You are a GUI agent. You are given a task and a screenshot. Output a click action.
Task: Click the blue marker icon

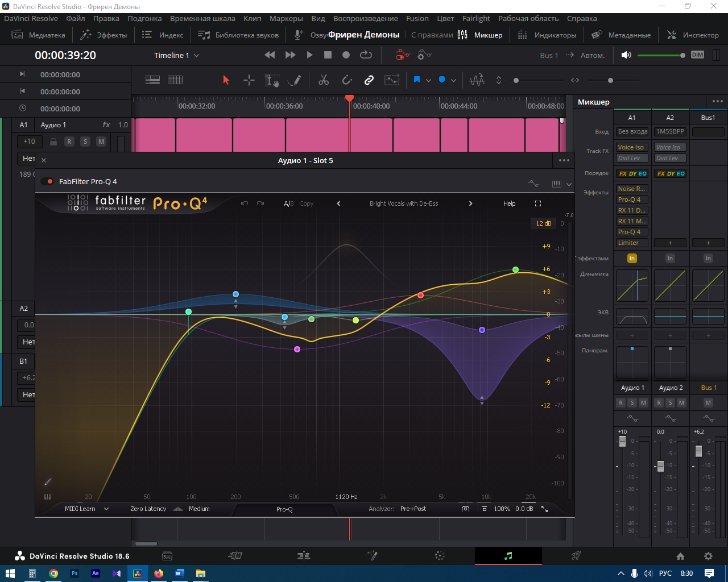tap(442, 80)
